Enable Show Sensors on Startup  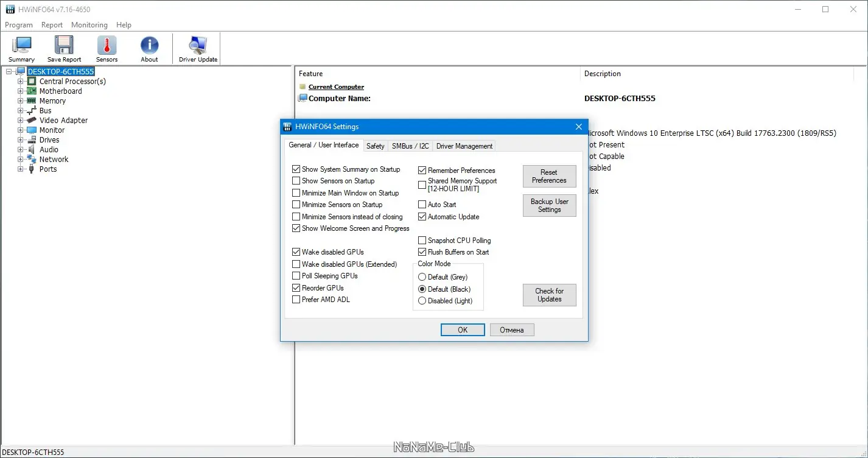[296, 181]
